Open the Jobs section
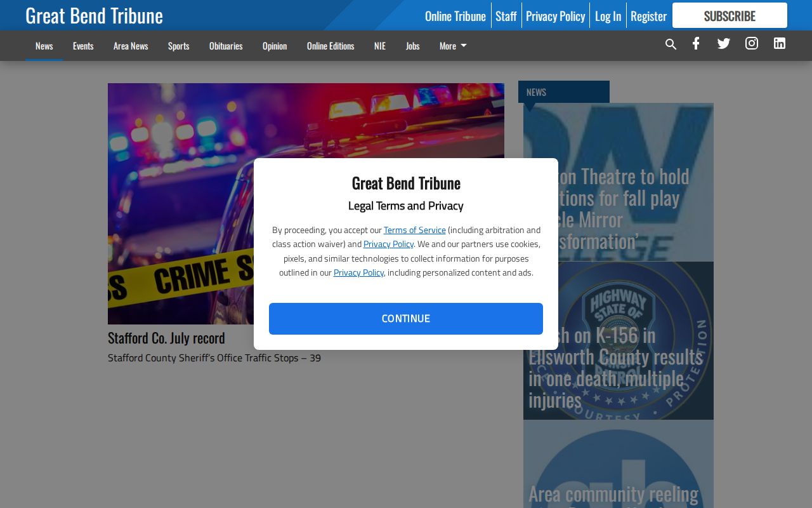The height and width of the screenshot is (508, 812). (413, 46)
